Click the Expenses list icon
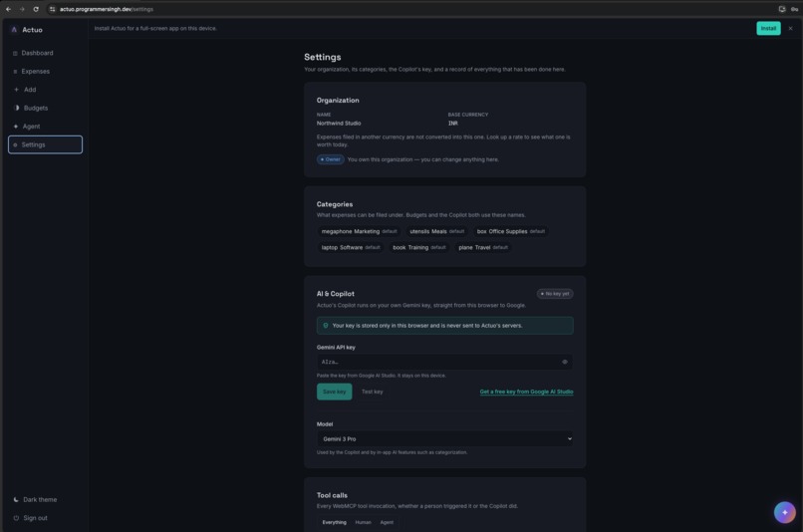Viewport: 803px width, 532px height. (x=15, y=72)
